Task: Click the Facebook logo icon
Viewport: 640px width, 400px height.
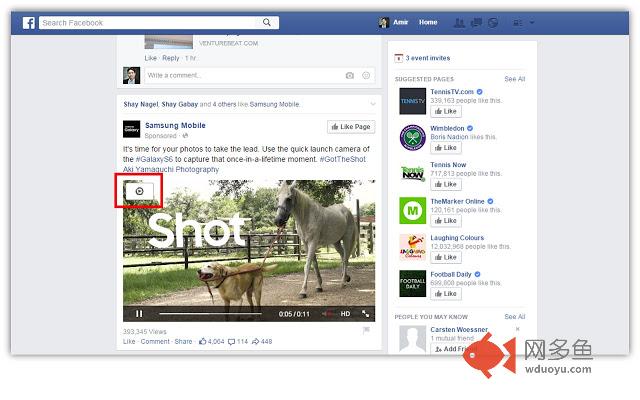Action: (29, 23)
